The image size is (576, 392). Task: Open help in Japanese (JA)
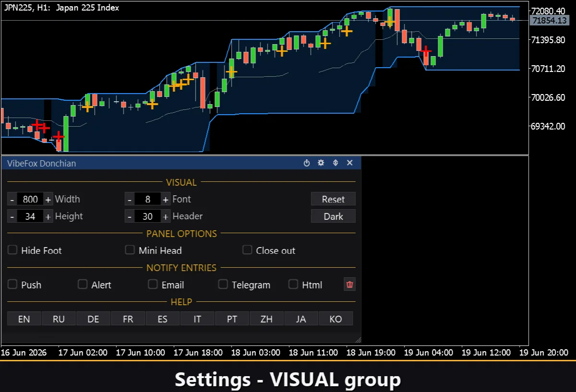301,319
